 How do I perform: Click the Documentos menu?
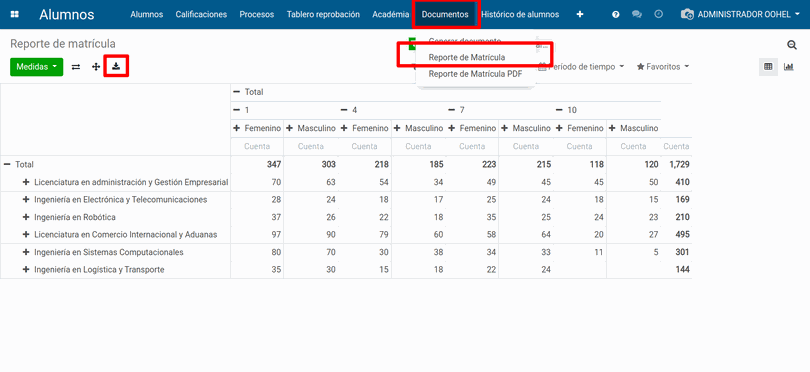(445, 14)
